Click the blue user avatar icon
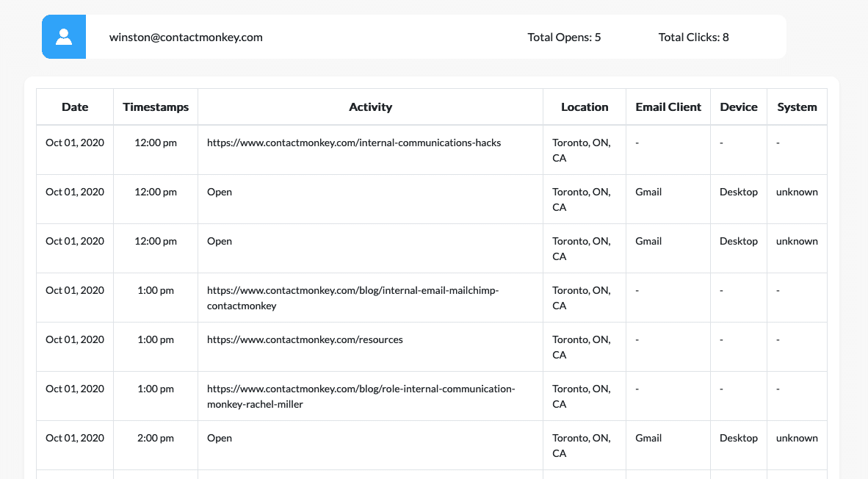 [x=64, y=37]
